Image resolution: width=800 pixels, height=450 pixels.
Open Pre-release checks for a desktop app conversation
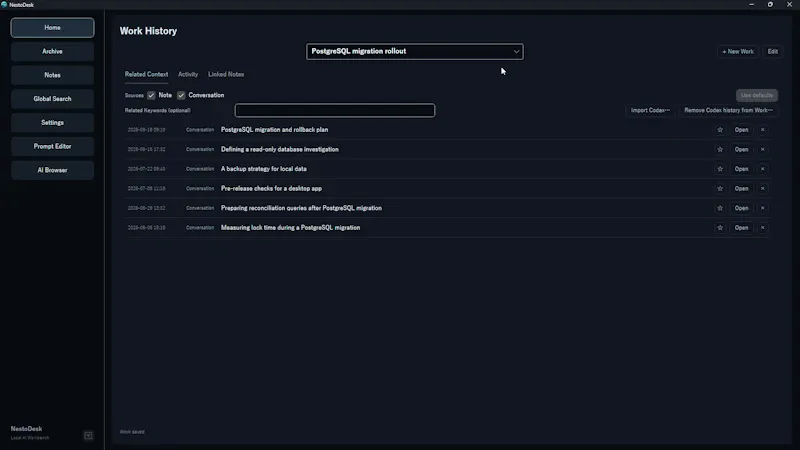[x=741, y=189]
